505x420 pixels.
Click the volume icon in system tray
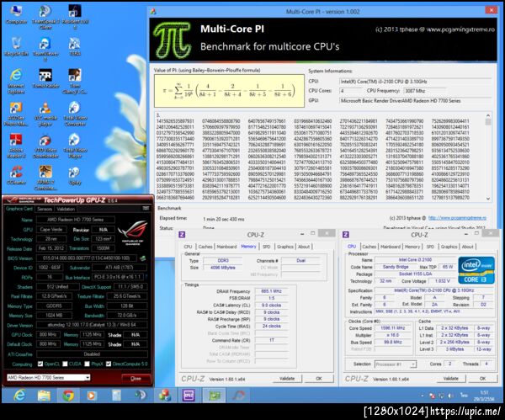tap(450, 396)
